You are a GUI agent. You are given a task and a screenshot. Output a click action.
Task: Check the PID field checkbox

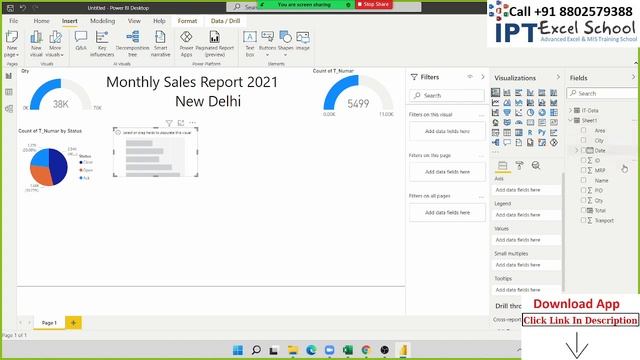583,190
